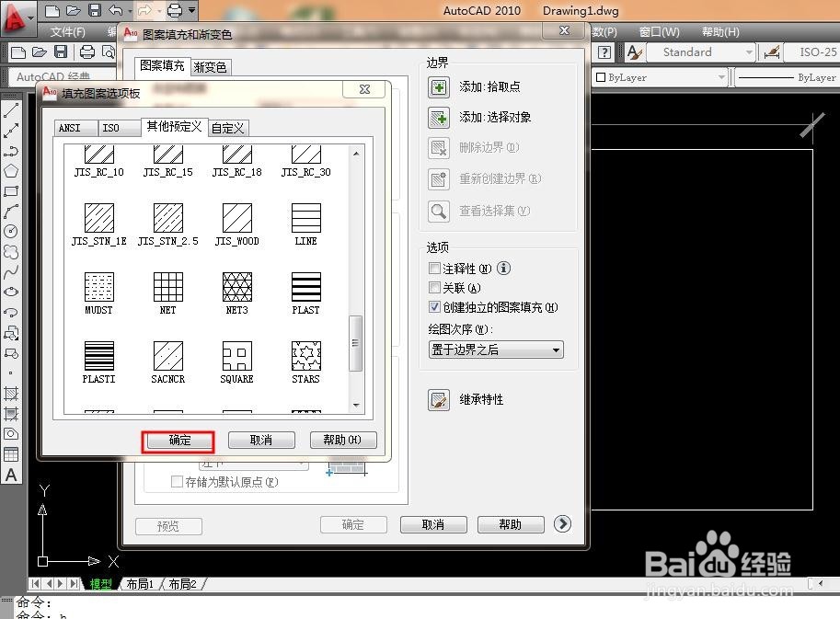
Task: Switch to the ANSI pattern tab
Action: tap(75, 128)
